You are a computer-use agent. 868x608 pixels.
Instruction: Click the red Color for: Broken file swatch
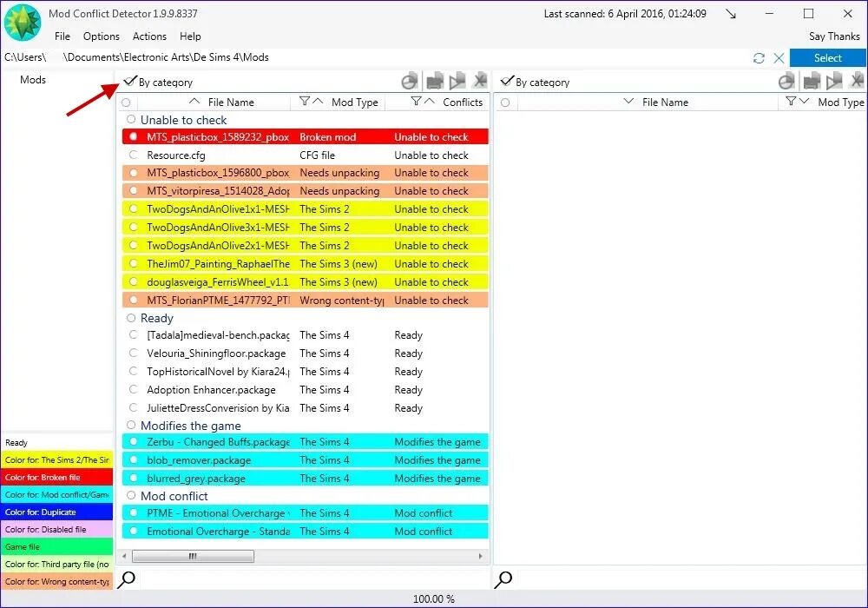(x=57, y=477)
